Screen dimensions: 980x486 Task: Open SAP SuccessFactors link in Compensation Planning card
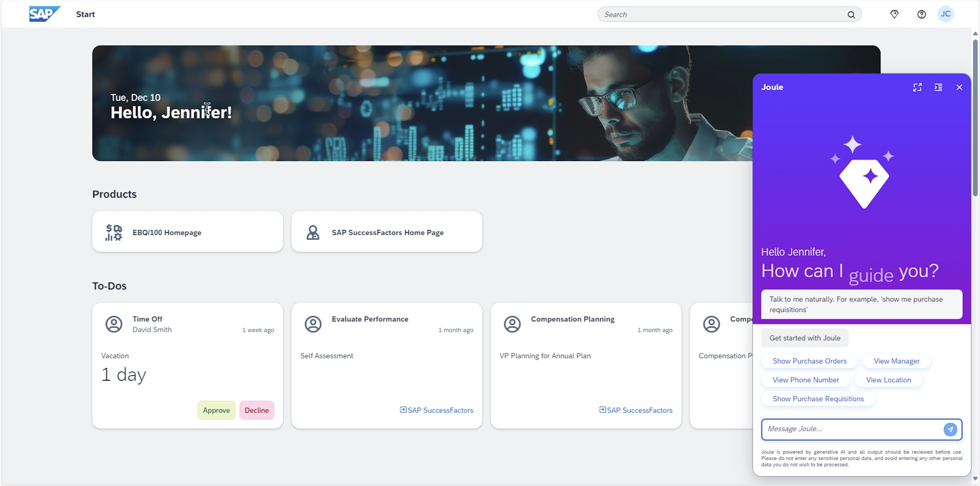point(635,410)
